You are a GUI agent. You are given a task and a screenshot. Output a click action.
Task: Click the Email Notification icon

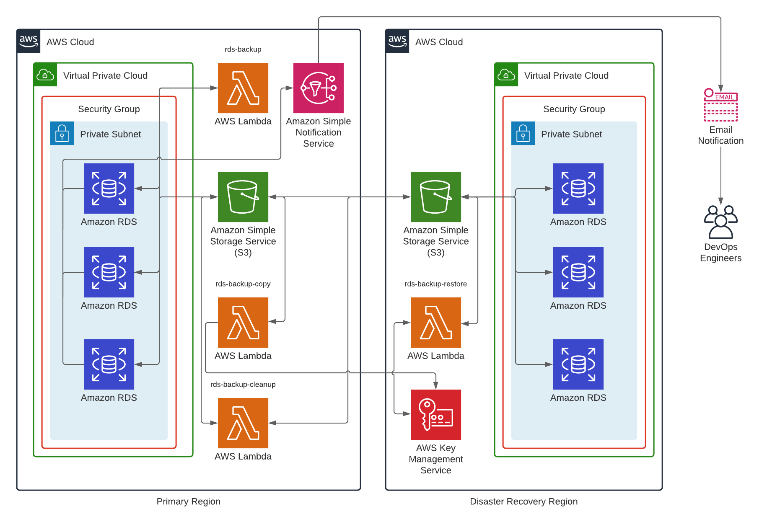pyautogui.click(x=721, y=105)
